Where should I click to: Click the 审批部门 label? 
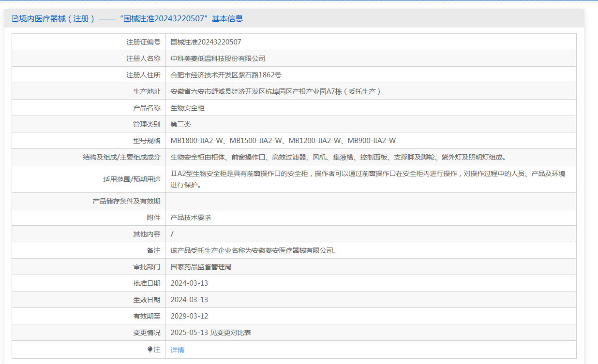(147, 267)
